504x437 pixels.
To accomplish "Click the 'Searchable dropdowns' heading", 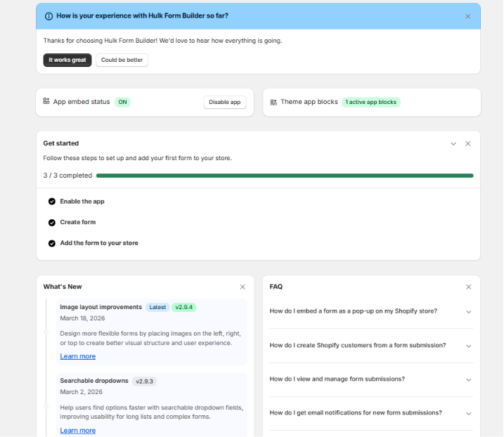I will pyautogui.click(x=94, y=381).
